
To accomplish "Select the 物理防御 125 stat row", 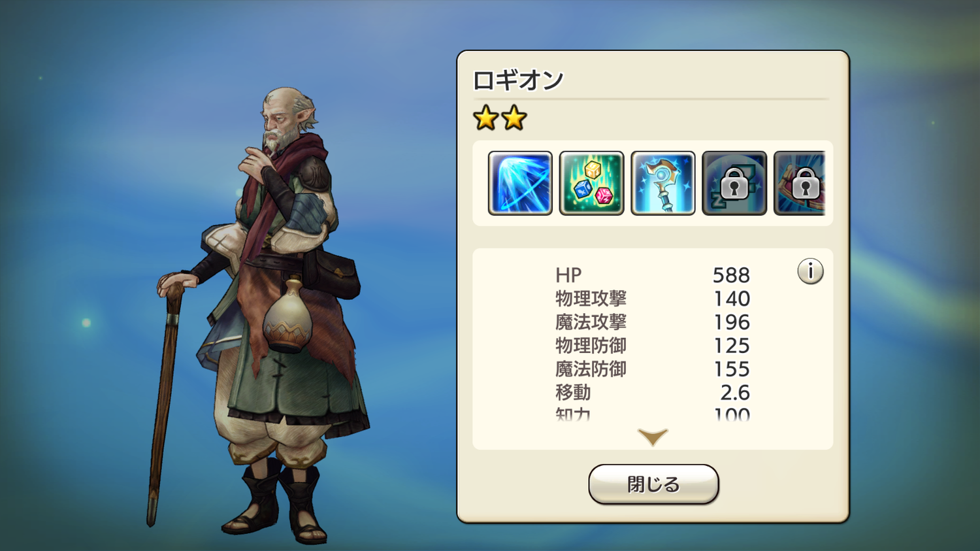I will 653,346.
